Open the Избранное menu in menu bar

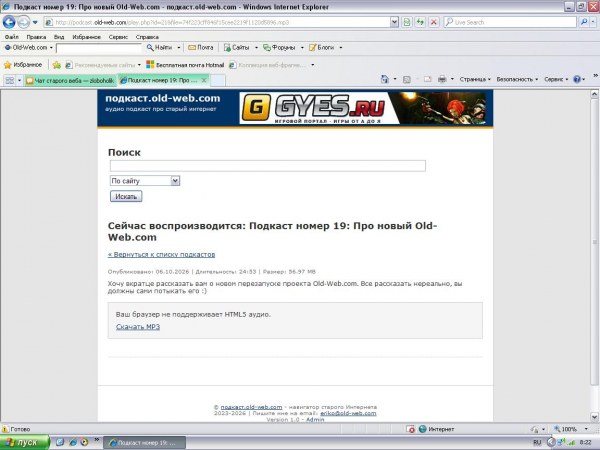pos(86,37)
